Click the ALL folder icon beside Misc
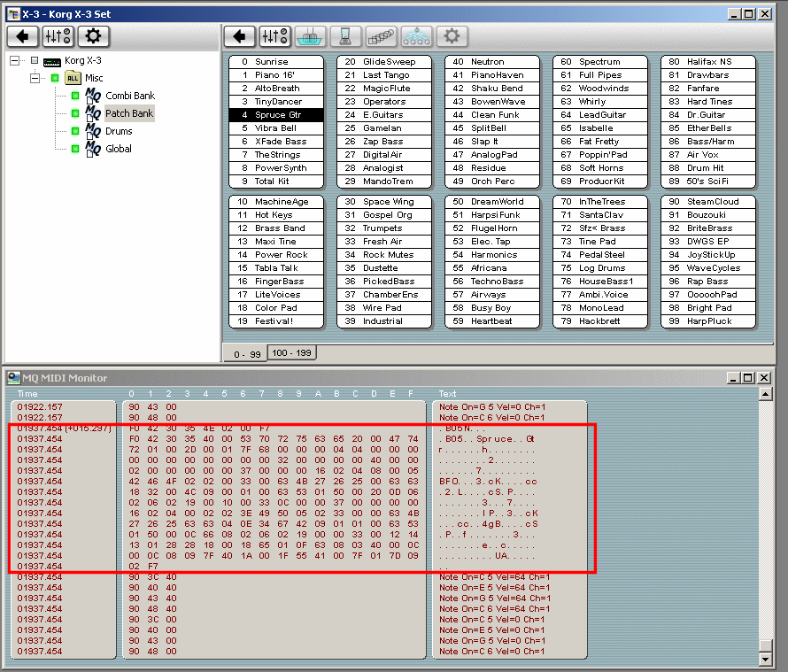This screenshot has width=788, height=672. tap(73, 78)
